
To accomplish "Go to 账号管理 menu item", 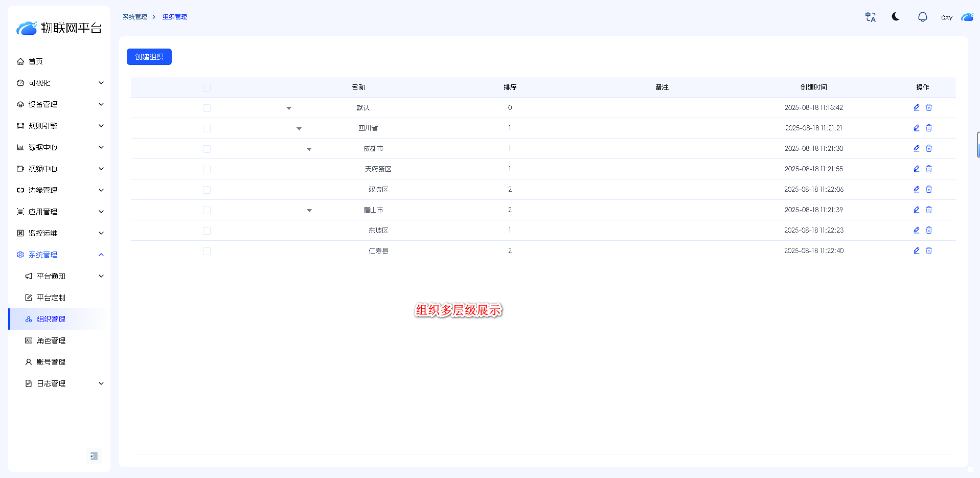I will [51, 362].
